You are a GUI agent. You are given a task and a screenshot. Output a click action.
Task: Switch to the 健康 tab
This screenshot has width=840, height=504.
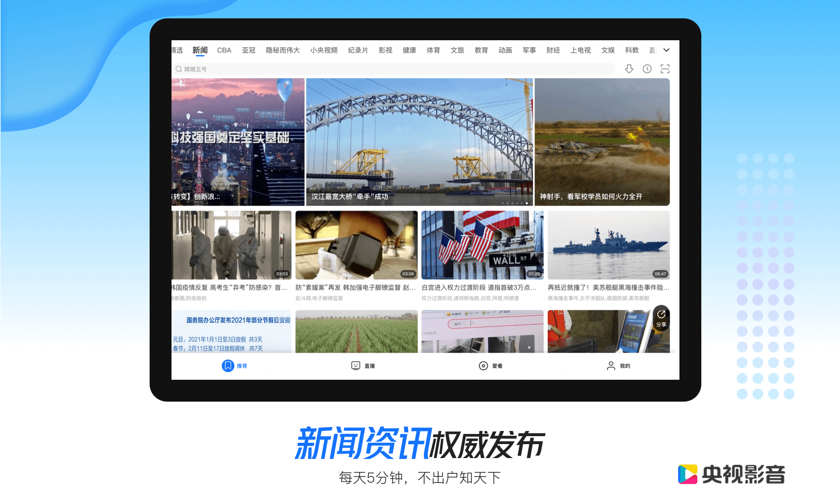click(409, 50)
